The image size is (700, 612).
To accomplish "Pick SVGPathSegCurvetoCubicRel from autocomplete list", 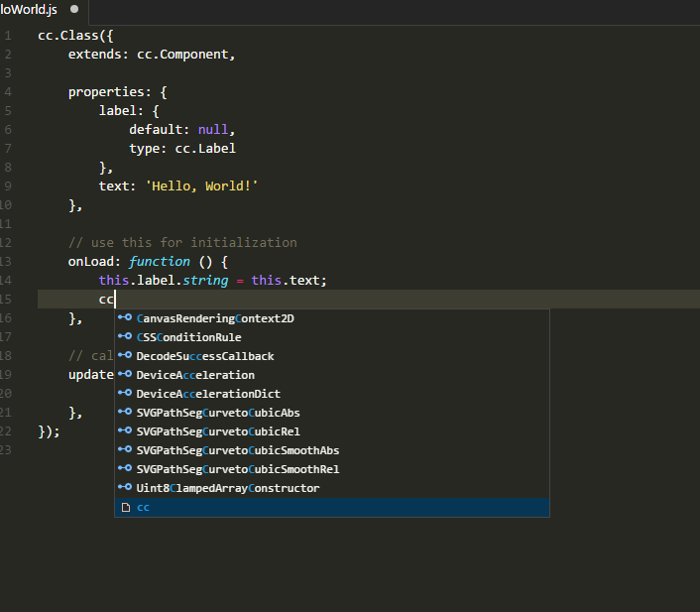I will (332, 431).
